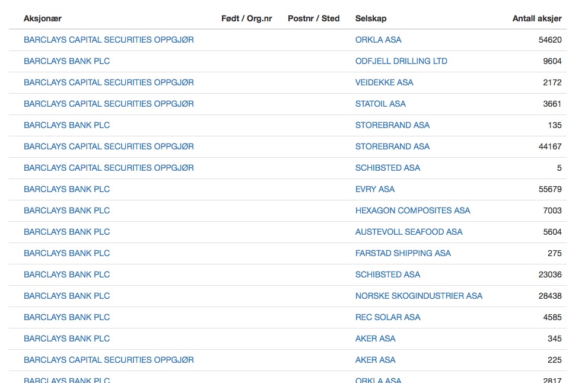Open the VEIDEKKE ASA company link
The image size is (588, 383).
(x=384, y=82)
